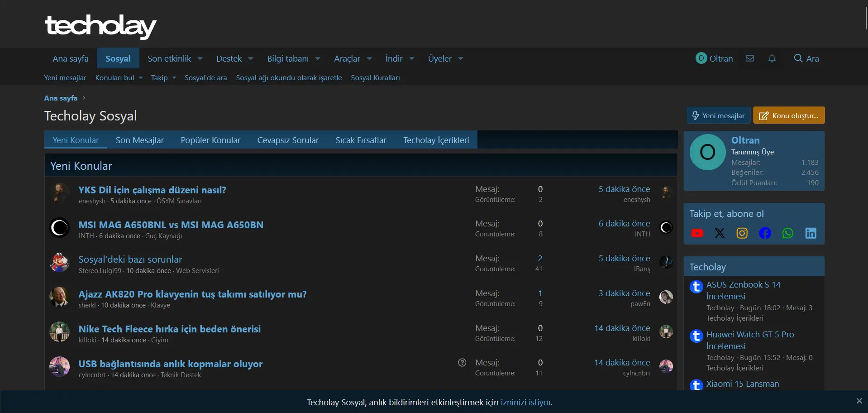Click the Techolay logo
Image resolution: width=868 pixels, height=413 pixels.
coord(100,26)
